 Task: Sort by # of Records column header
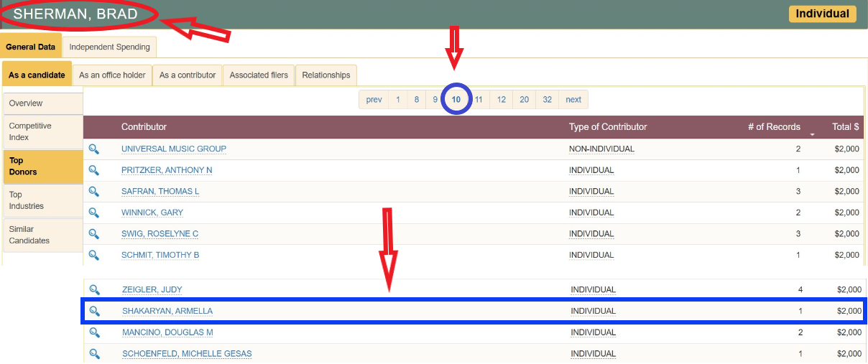coord(774,127)
